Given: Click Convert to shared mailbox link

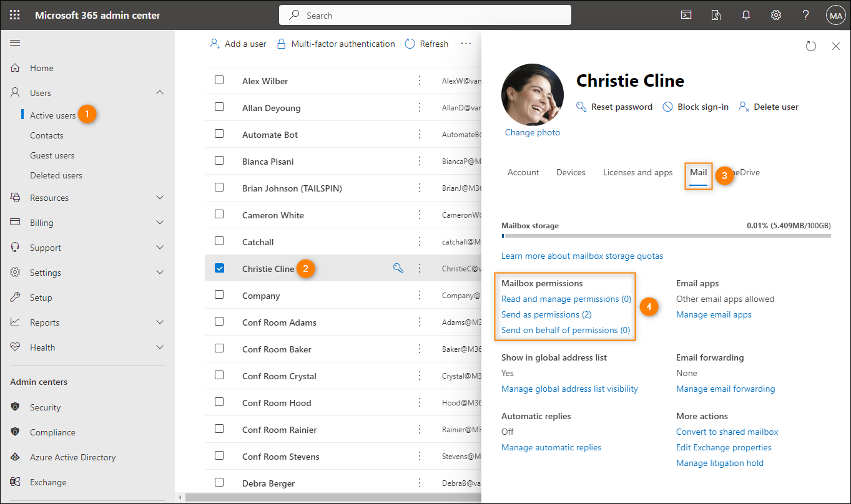Looking at the screenshot, I should (x=727, y=432).
